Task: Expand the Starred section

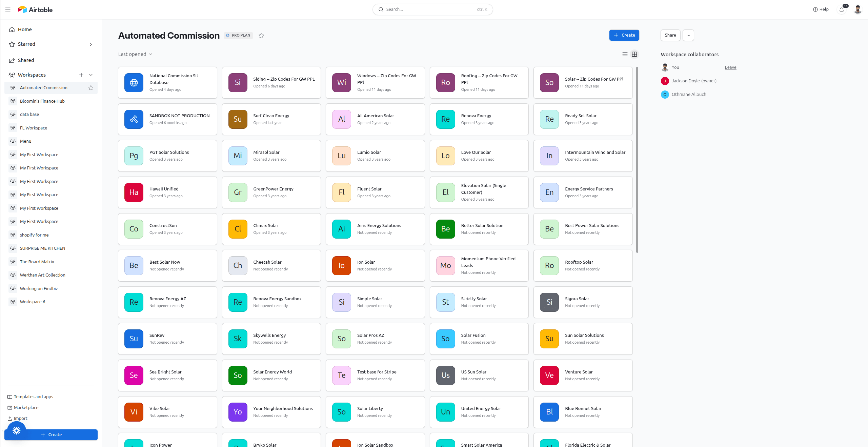Action: point(90,44)
